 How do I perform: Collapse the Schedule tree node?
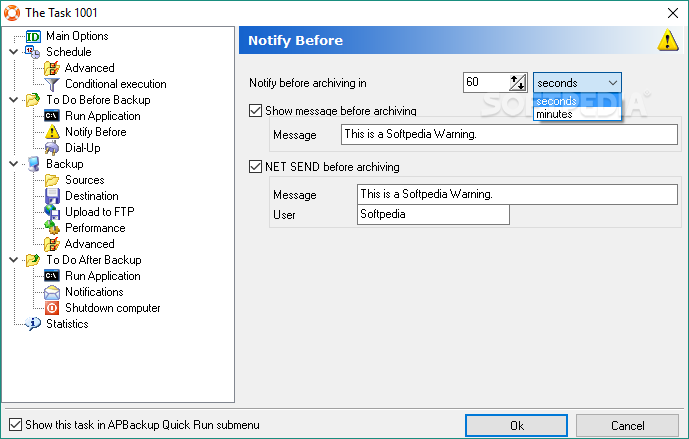(x=14, y=52)
